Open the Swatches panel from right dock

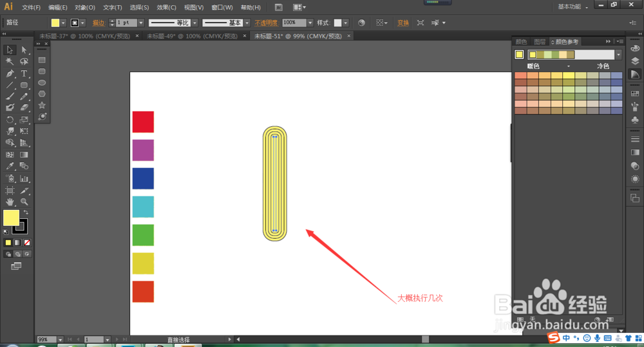(635, 94)
